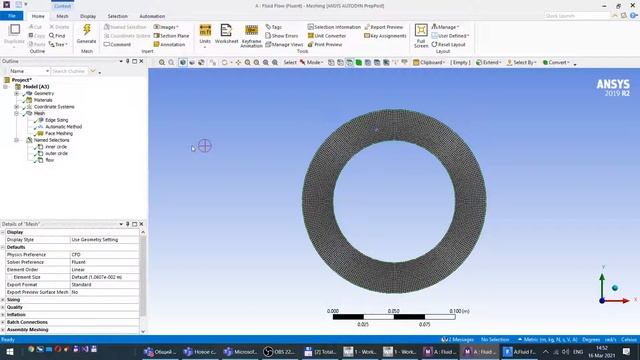Screen dimensions: 640x360
Task: Open the Tree dropdown in Outline group
Action: (x=58, y=44)
